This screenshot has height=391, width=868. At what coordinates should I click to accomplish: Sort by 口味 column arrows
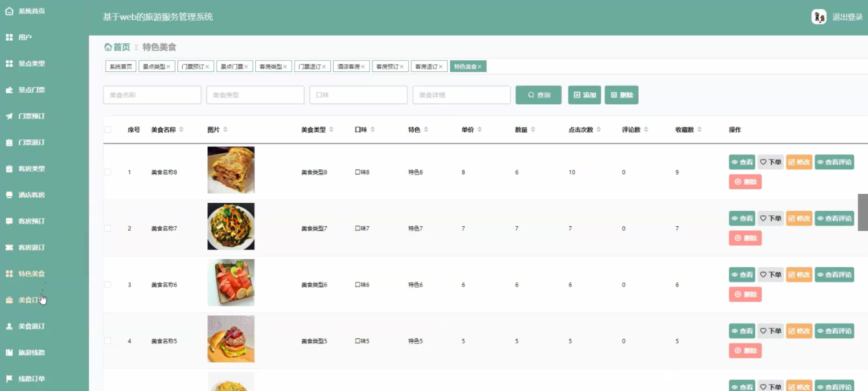(x=372, y=130)
